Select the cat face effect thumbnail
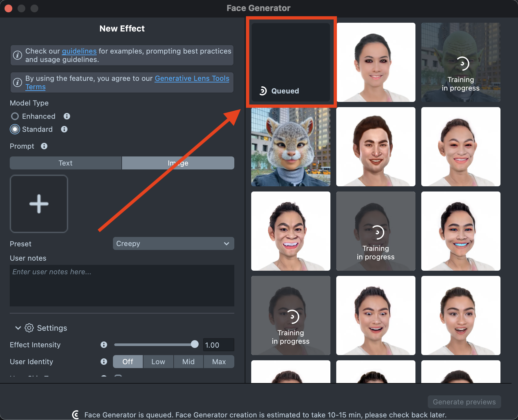The height and width of the screenshot is (420, 518). point(291,147)
